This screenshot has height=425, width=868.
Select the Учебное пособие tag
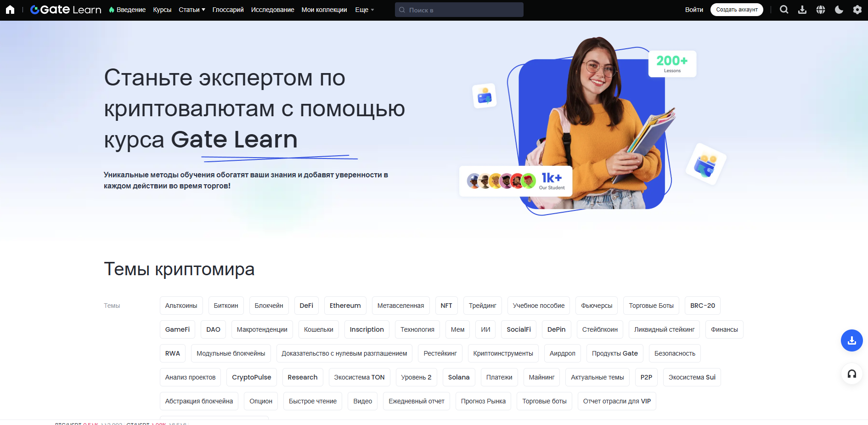click(539, 306)
